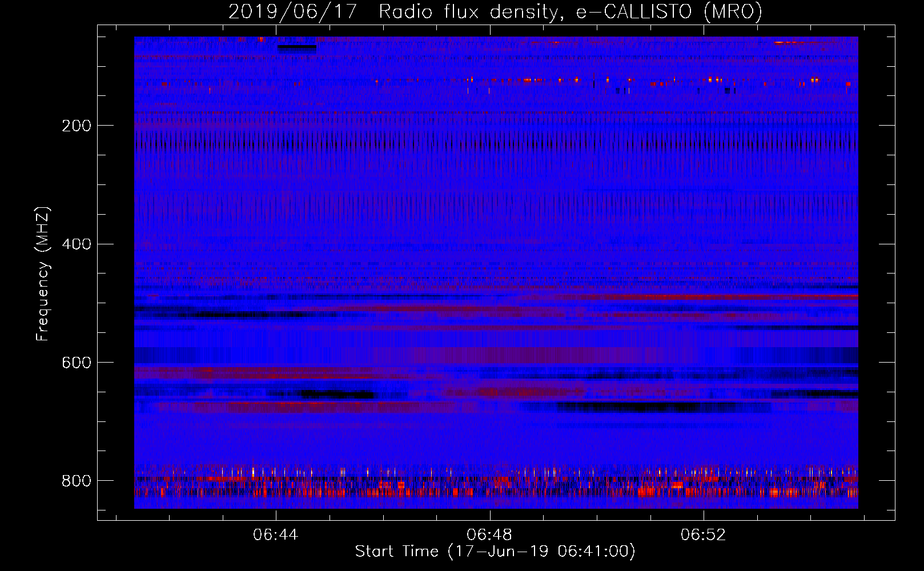
Task: Click the plot title "2019/06/17 Radio flux density, e-CALLISTO (MRO)"
Action: click(x=495, y=11)
